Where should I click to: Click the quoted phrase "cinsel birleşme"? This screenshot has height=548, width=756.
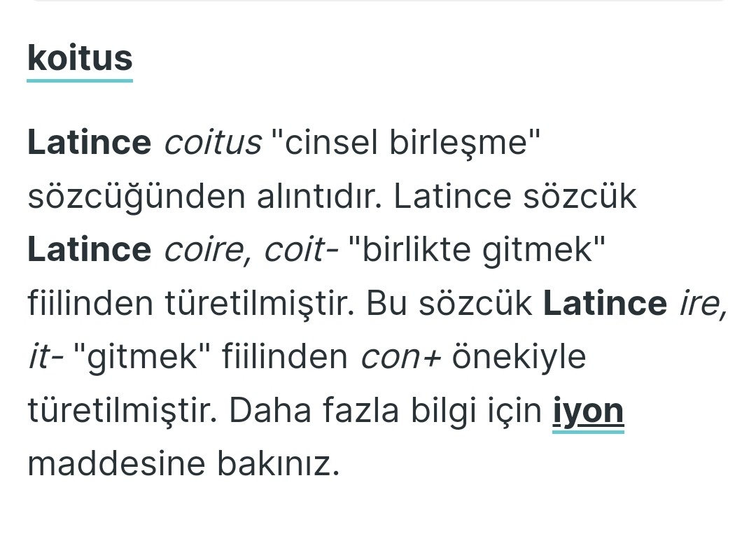pyautogui.click(x=406, y=143)
